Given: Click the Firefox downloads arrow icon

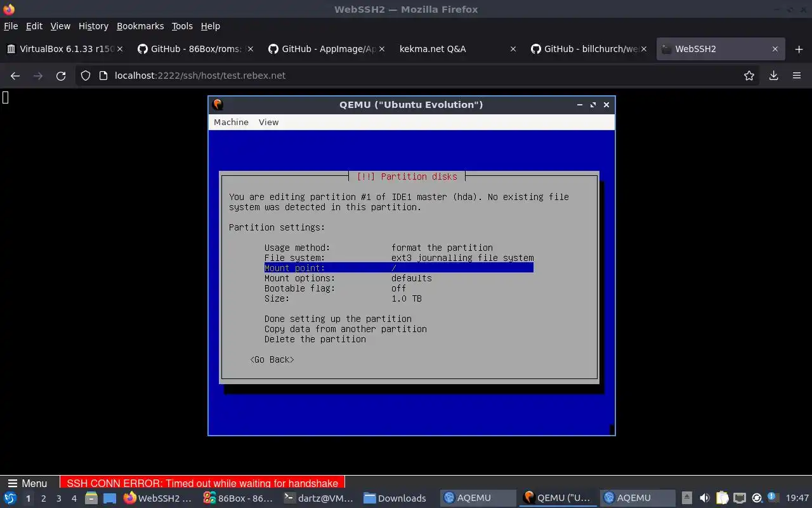Looking at the screenshot, I should pyautogui.click(x=773, y=76).
